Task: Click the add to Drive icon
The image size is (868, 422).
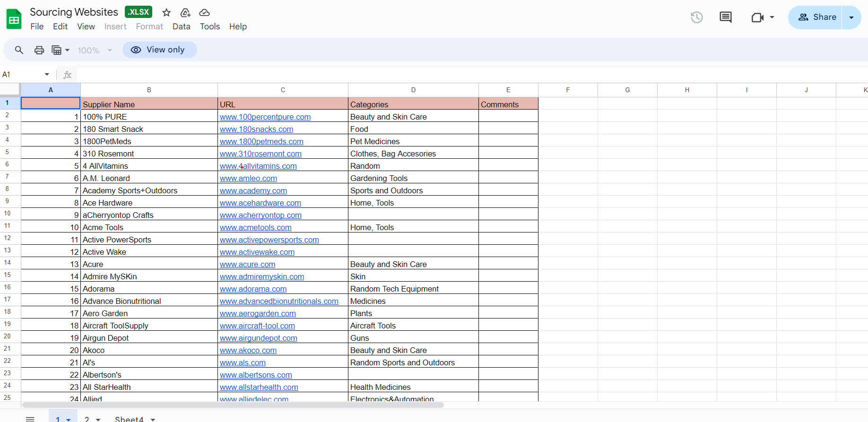Action: coord(185,13)
